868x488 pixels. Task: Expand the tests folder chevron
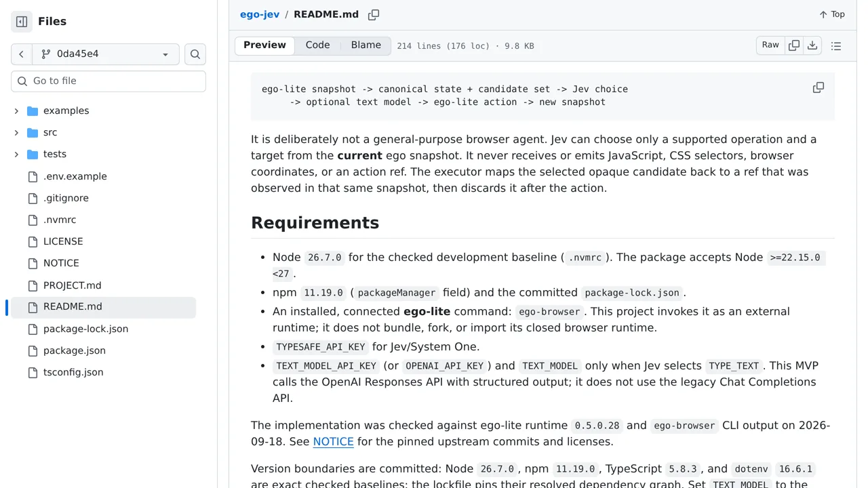click(17, 155)
